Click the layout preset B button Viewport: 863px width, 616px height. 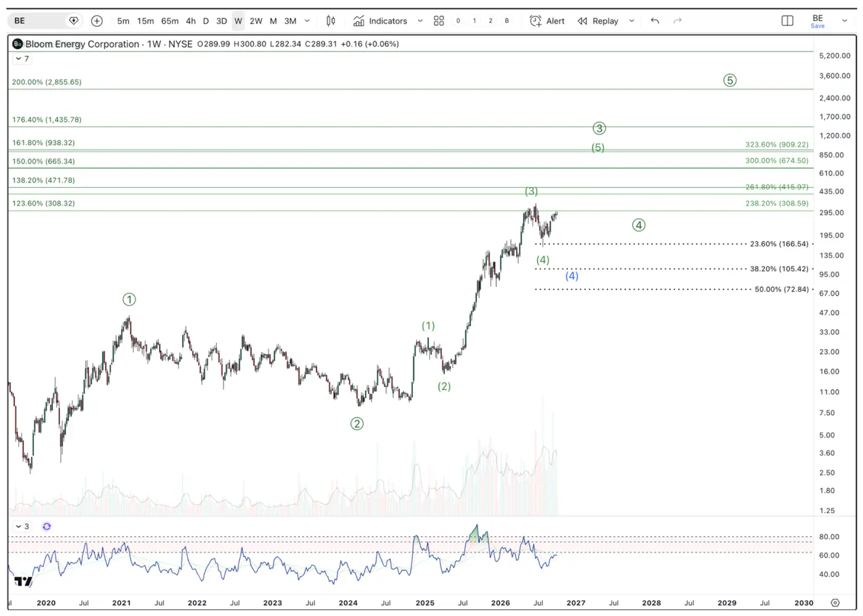point(507,21)
